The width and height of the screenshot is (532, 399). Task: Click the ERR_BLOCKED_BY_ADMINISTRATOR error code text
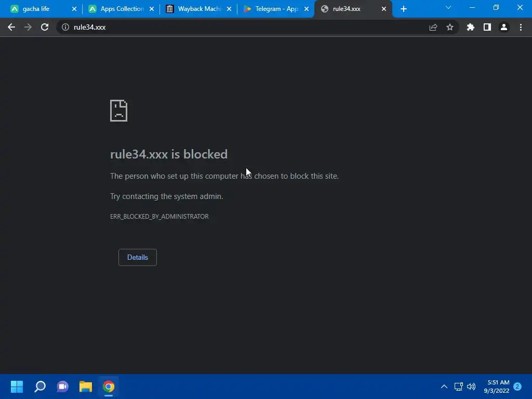[x=159, y=217]
